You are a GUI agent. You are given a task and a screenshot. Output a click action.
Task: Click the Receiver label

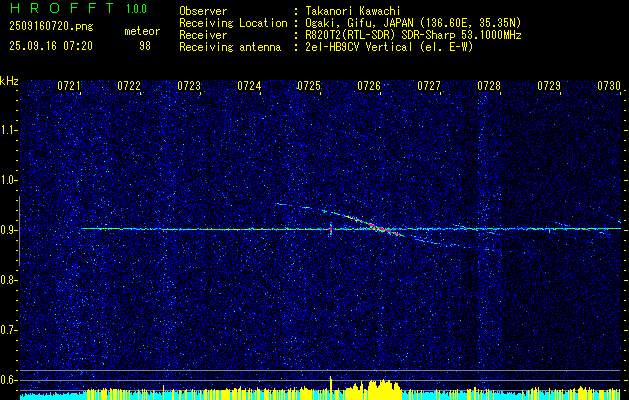(203, 35)
